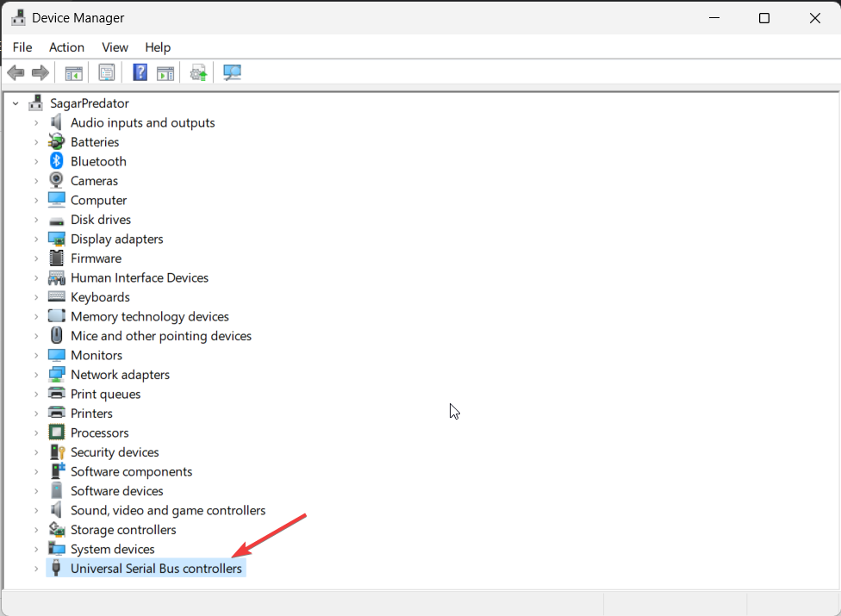The width and height of the screenshot is (841, 616).
Task: Click the Firmware chip icon
Action: (56, 258)
